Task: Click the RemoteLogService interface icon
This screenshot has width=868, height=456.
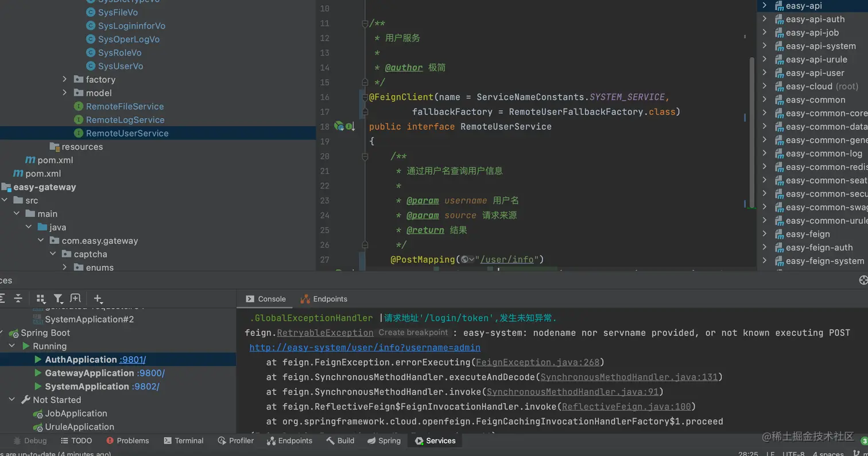Action: coord(79,120)
